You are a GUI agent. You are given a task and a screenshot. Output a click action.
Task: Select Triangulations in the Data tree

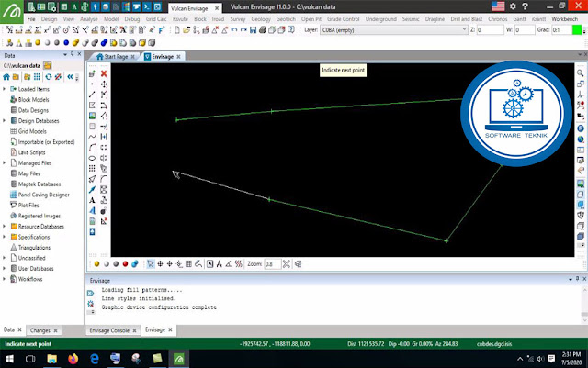[x=34, y=248]
